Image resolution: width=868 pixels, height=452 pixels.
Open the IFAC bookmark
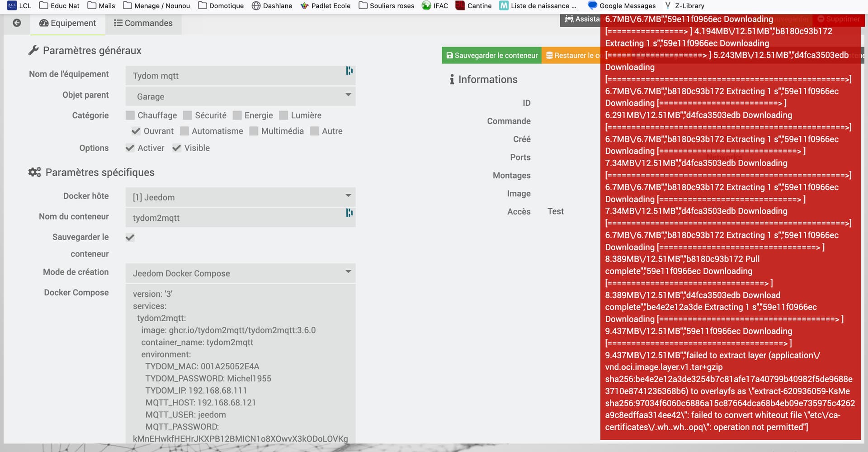tap(435, 6)
